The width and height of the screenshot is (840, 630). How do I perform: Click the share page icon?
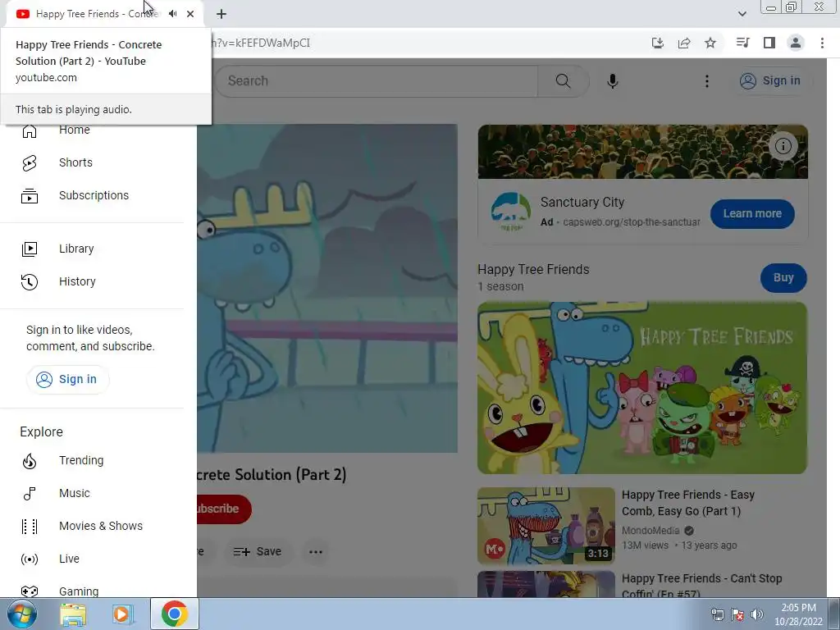pos(684,43)
